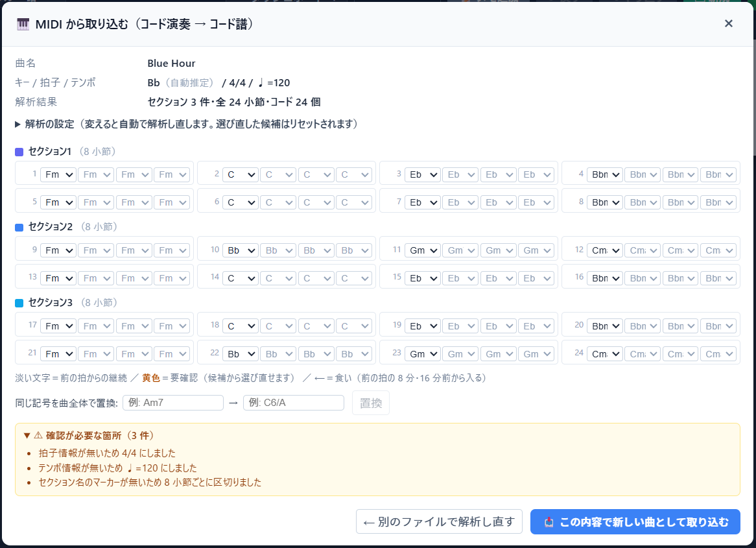The height and width of the screenshot is (548, 756).
Task: Open measure 23 first-beat Gm dropdown
Action: point(422,354)
